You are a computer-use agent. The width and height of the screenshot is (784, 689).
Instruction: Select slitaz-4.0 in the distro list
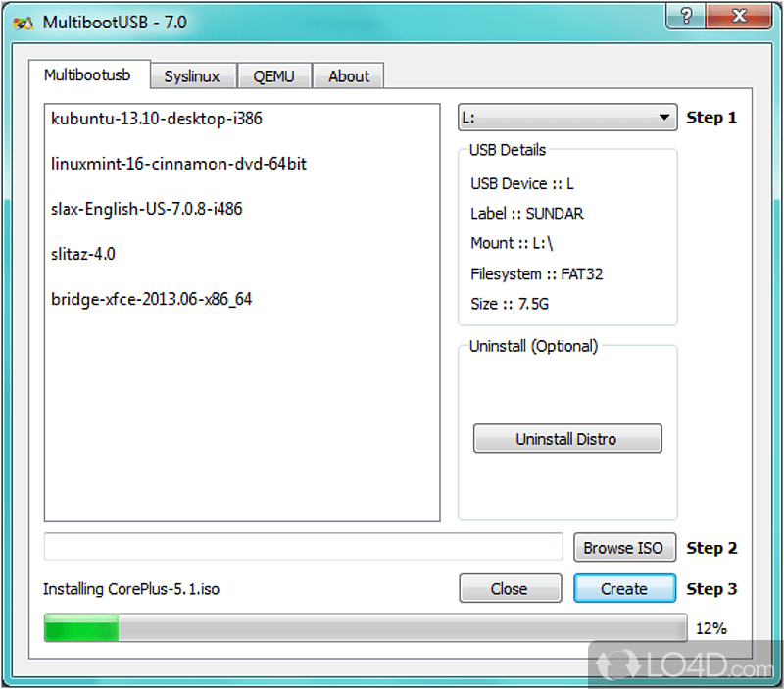click(83, 254)
